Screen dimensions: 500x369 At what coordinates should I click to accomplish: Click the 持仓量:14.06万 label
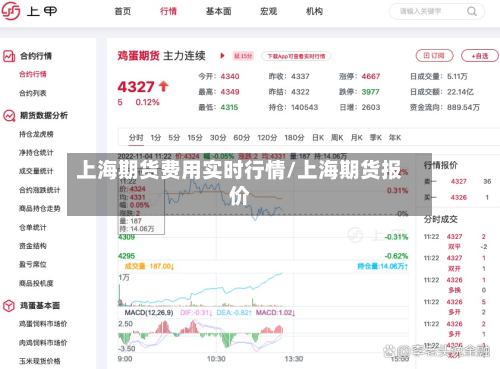tap(383, 266)
